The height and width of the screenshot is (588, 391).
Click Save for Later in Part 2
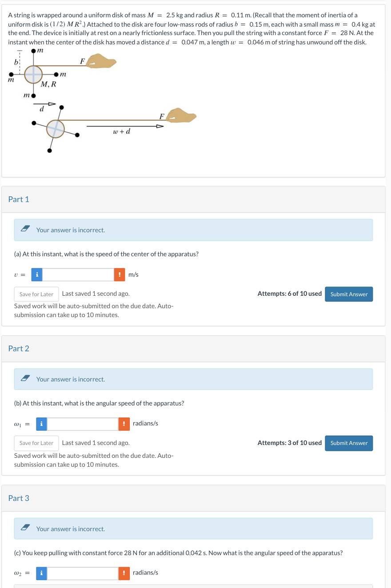(x=36, y=443)
